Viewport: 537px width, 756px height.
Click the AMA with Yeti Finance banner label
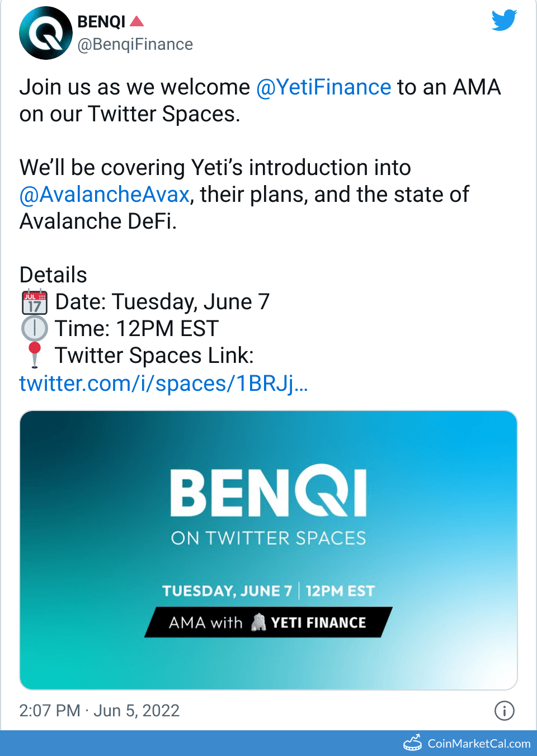(x=268, y=622)
